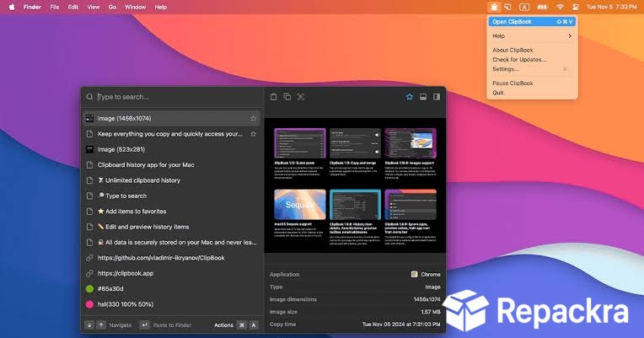Click the ClipBook clipboard icon in menu bar
Screen dimensions: 644x338
pos(494,7)
